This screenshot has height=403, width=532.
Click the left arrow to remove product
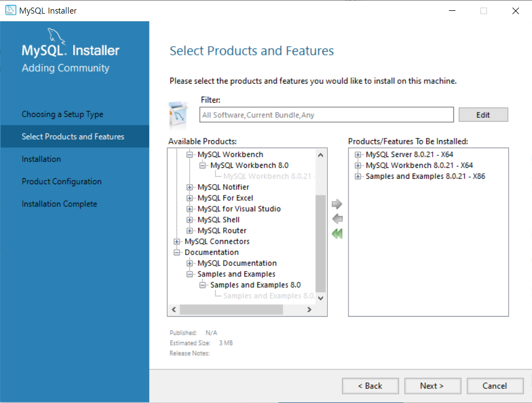click(337, 219)
